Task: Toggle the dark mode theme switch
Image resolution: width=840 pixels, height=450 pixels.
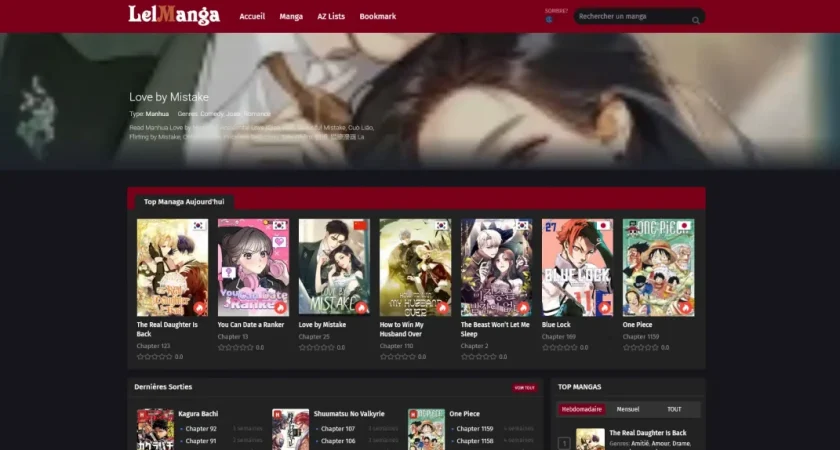Action: 549,19
